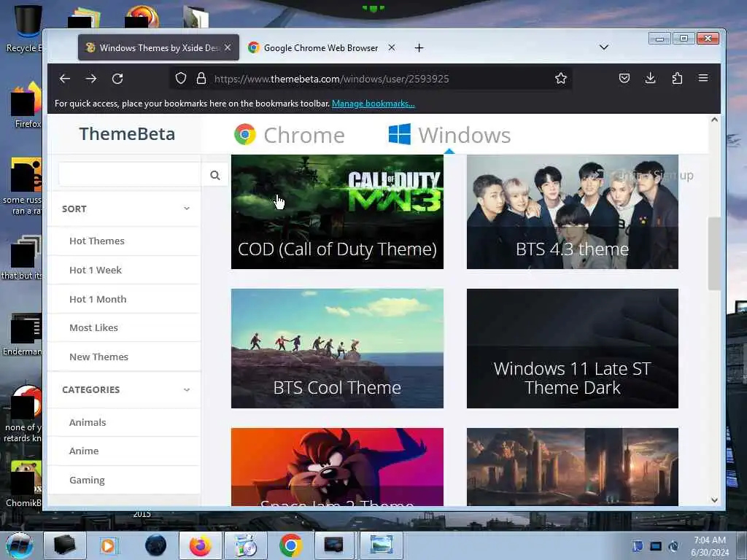Screen dimensions: 747x560
Task: Open the Pocket save icon
Action: pos(624,78)
